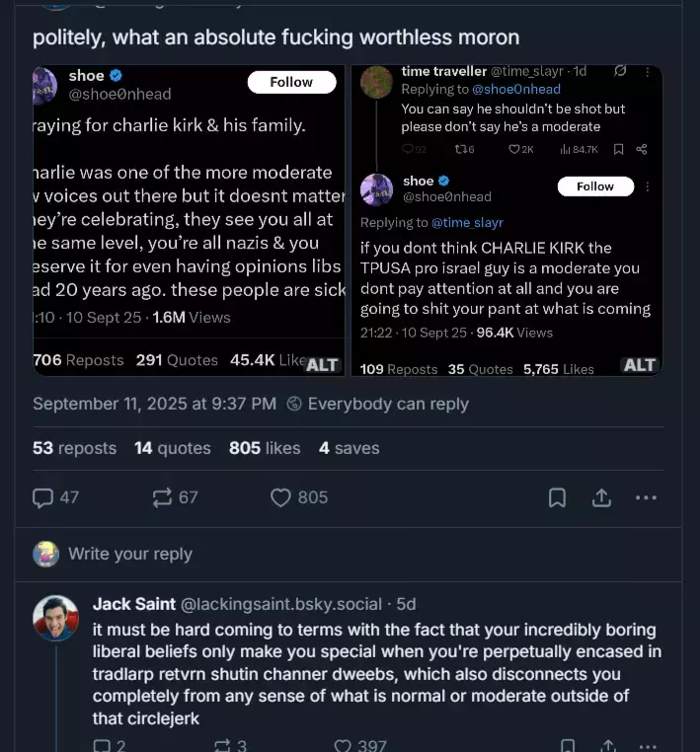Open the three-dot more options menu
Viewport: 700px width, 752px height.
tap(646, 497)
